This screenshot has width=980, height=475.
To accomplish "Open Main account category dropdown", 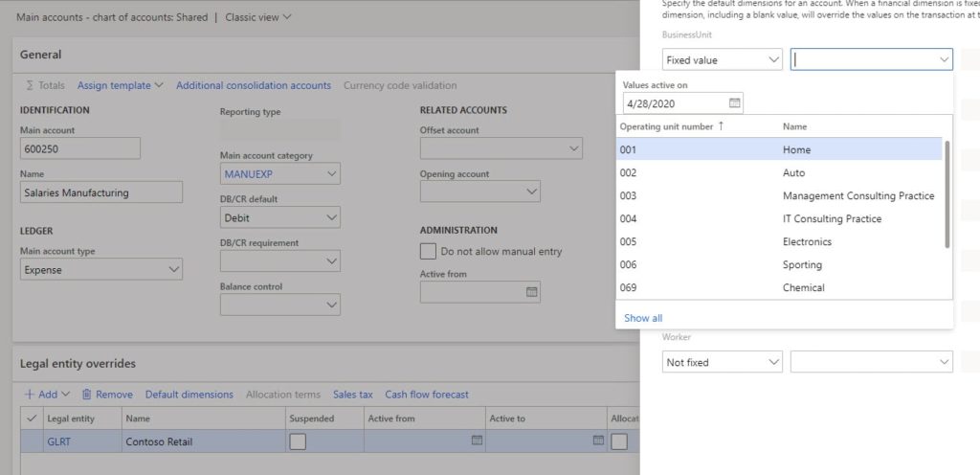I will click(x=332, y=173).
